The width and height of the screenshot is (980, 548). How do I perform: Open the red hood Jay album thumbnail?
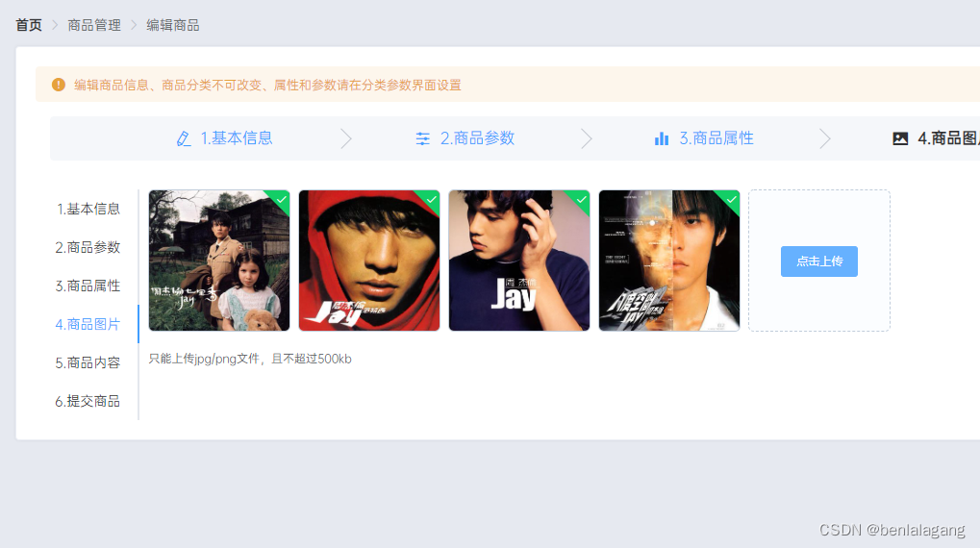coord(369,261)
